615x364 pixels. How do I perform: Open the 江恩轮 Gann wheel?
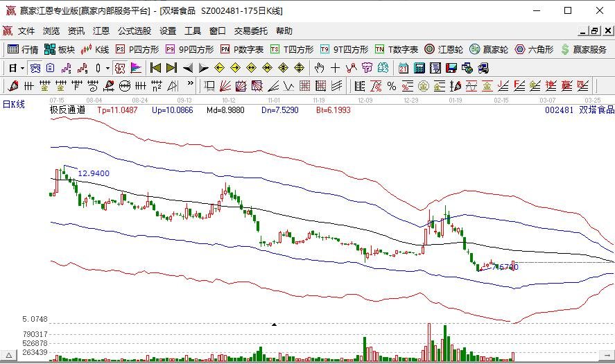pos(444,49)
